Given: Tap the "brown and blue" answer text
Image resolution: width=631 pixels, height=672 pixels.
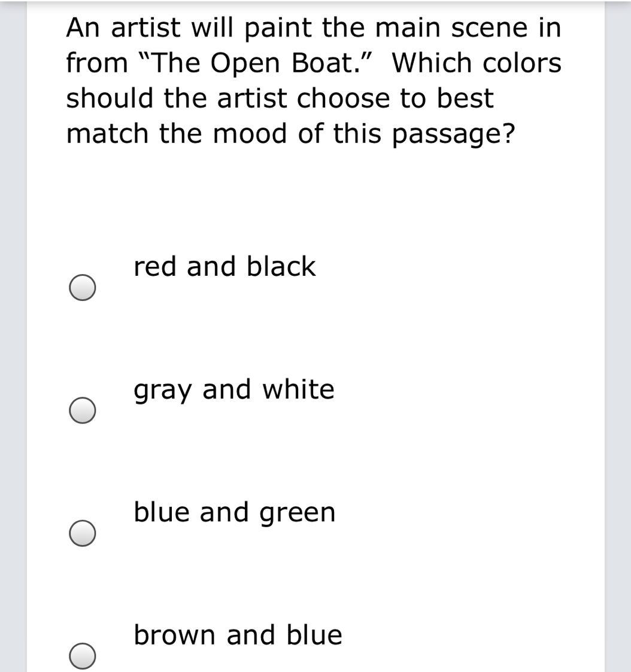Looking at the screenshot, I should (238, 635).
